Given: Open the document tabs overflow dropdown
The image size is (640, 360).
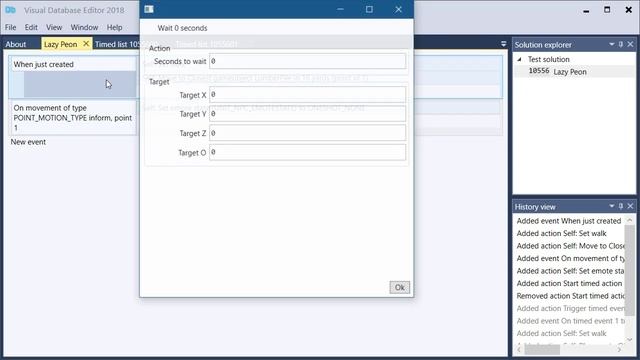Looking at the screenshot, I should (503, 44).
